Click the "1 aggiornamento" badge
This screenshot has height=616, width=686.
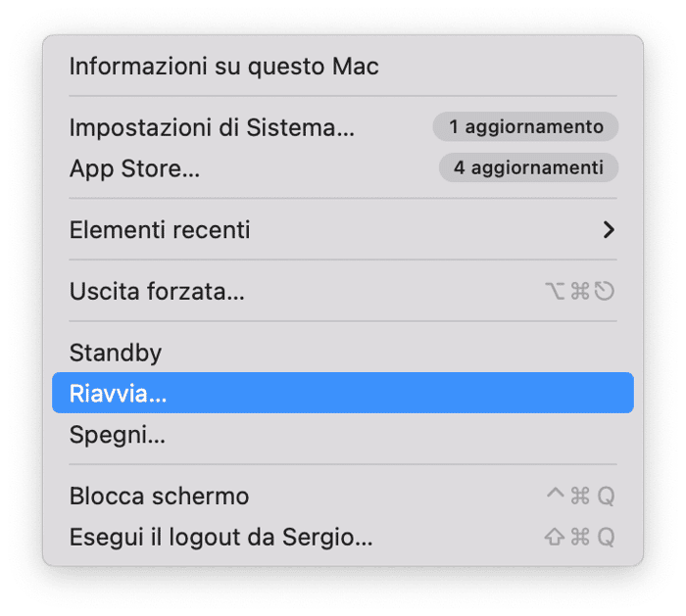[x=525, y=127]
